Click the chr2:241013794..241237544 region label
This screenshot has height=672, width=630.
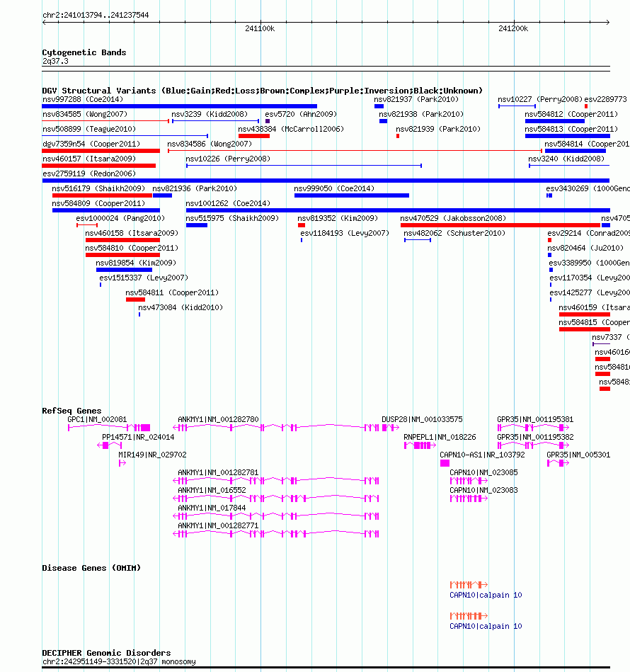[96, 15]
